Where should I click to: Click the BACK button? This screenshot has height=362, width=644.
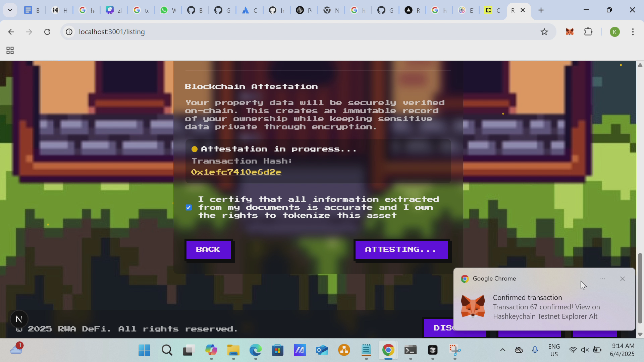click(x=208, y=250)
